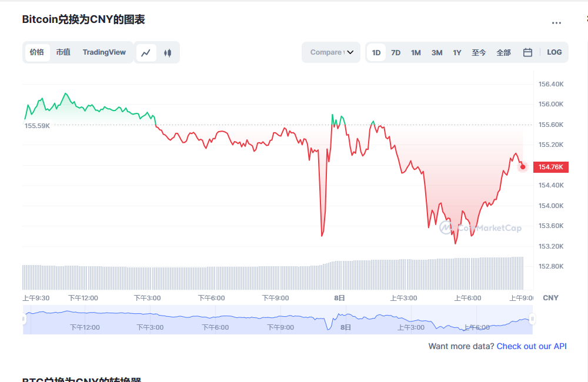The height and width of the screenshot is (382, 588).
Task: Select the 7D time range tab
Action: point(396,52)
